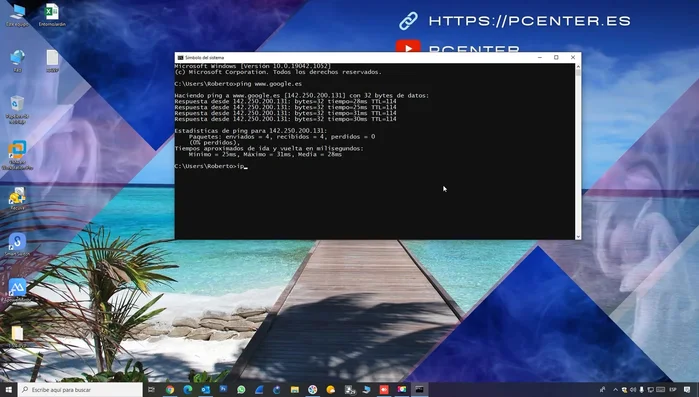Image resolution: width=699 pixels, height=397 pixels.
Task: Click the 'Paquetes: enviados = 4' line
Action: click(282, 136)
